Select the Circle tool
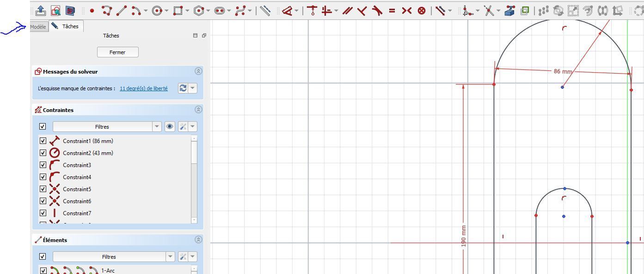 point(157,10)
